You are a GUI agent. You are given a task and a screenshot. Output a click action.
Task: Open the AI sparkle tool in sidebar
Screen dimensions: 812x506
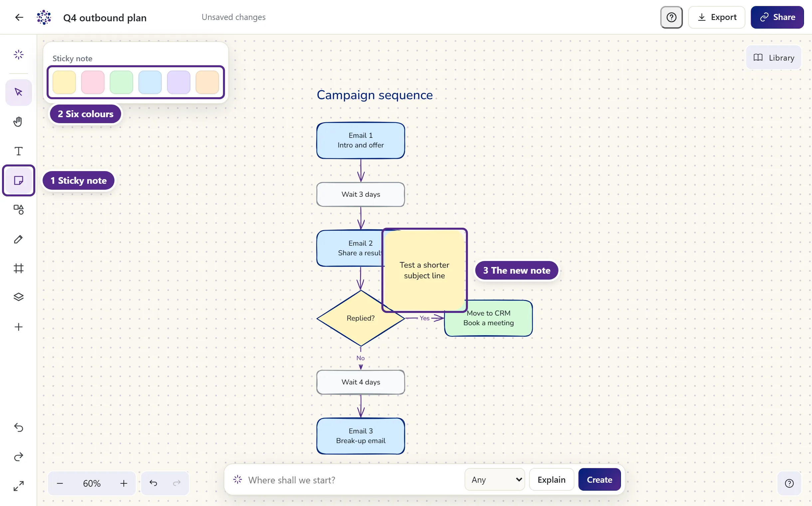19,54
